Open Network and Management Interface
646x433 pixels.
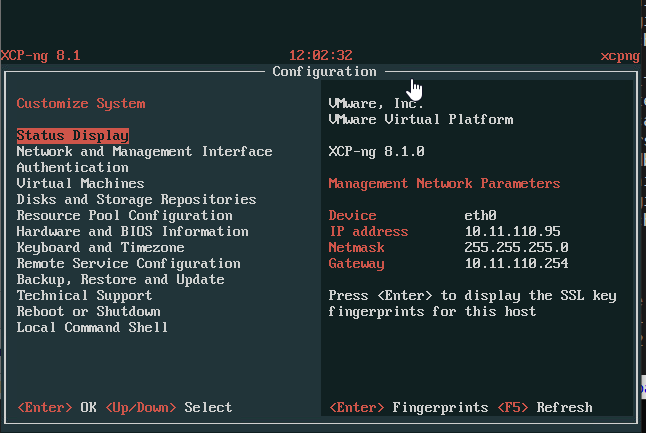[x=144, y=152]
